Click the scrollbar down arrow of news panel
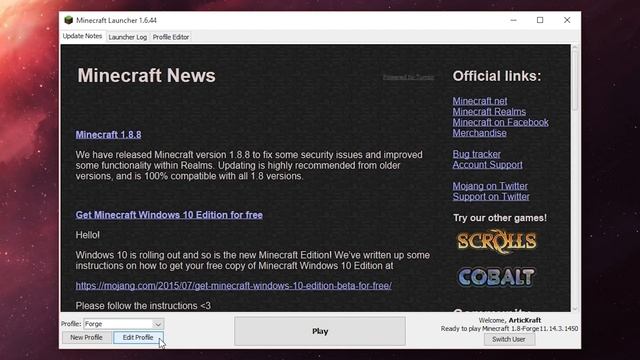This screenshot has width=640, height=360. pyautogui.click(x=575, y=309)
